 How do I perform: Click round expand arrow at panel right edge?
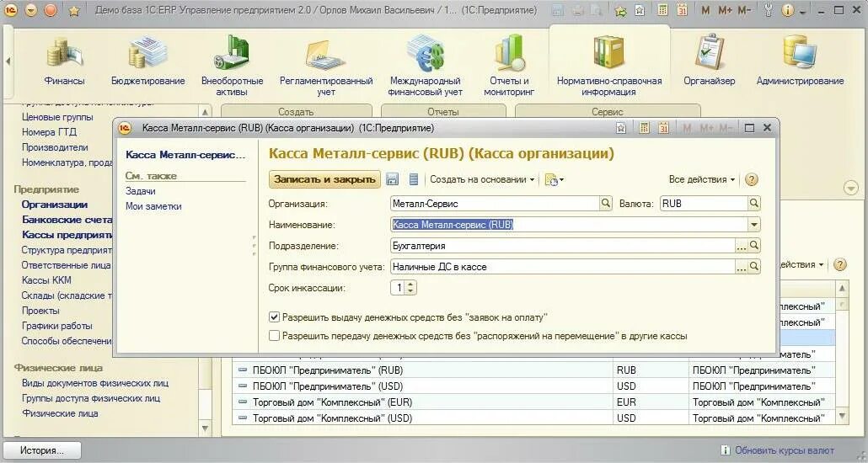851,188
